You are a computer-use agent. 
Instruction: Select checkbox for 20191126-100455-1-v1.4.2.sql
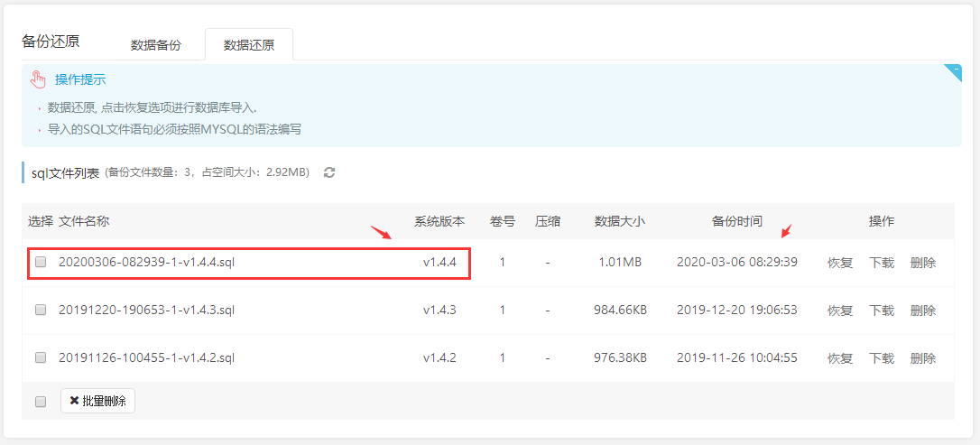tap(41, 357)
